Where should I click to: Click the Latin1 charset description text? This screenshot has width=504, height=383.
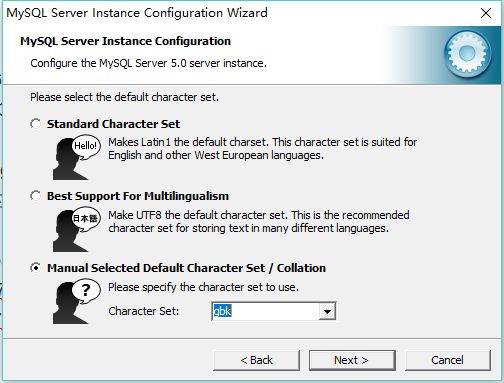[263, 149]
